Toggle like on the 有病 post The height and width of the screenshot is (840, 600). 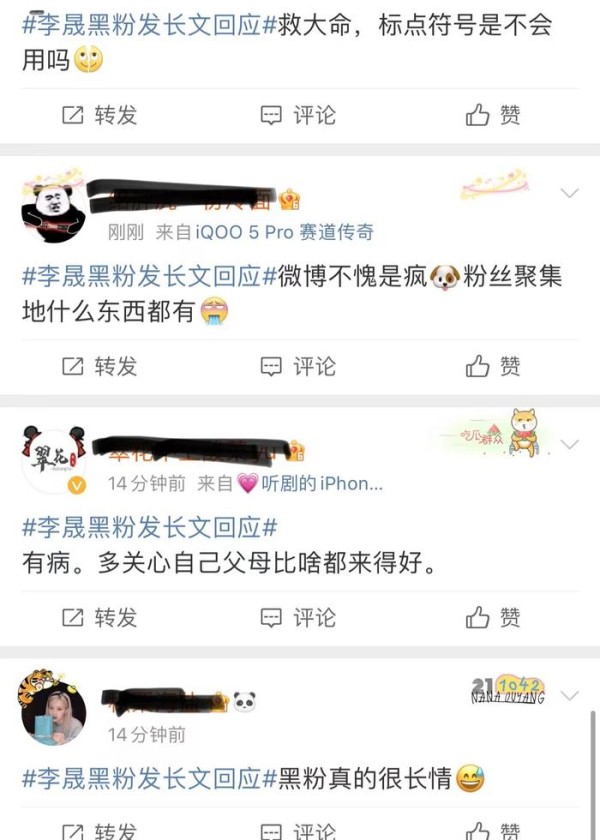tap(492, 617)
